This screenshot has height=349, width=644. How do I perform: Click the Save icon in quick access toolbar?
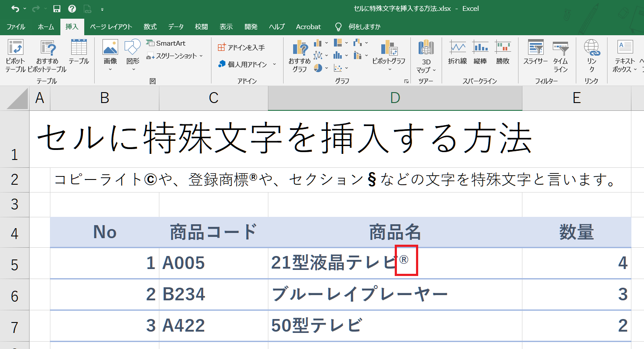(x=56, y=9)
